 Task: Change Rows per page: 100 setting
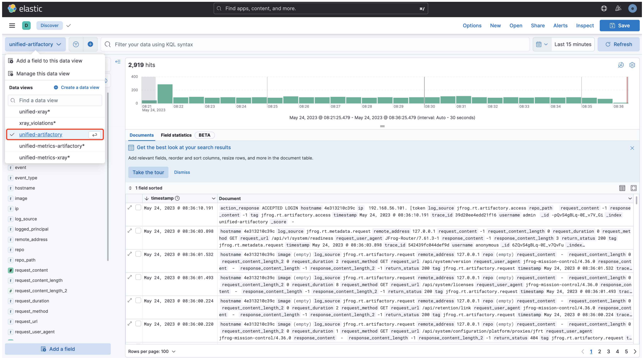point(152,352)
